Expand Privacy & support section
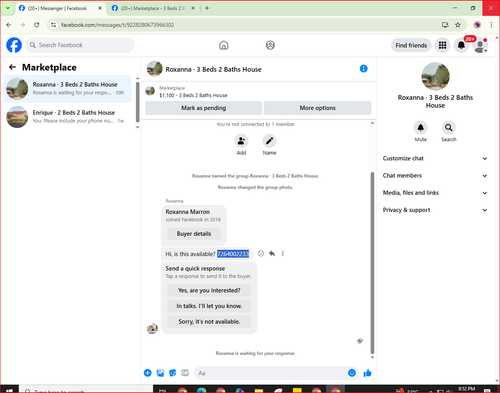500x393 pixels. click(435, 210)
